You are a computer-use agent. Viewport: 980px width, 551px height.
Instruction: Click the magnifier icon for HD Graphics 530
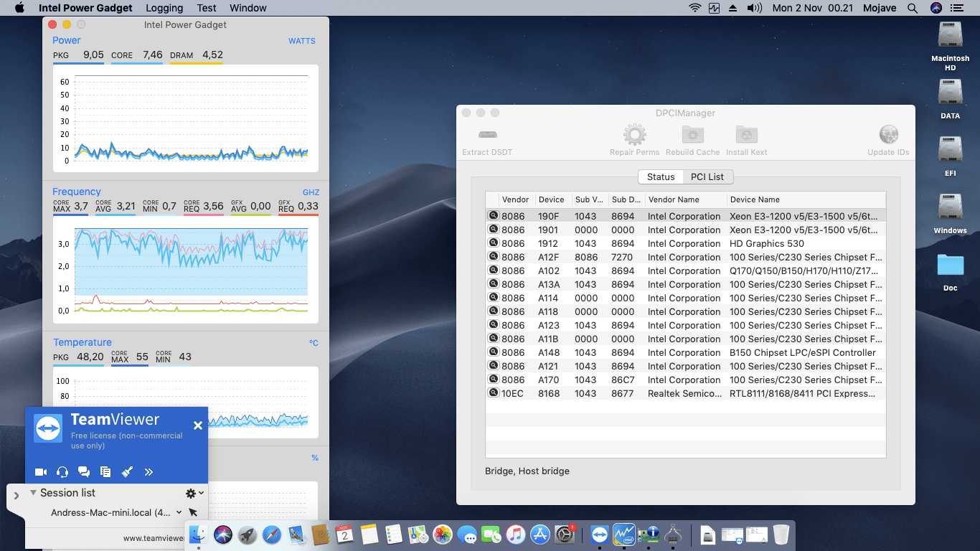(494, 243)
